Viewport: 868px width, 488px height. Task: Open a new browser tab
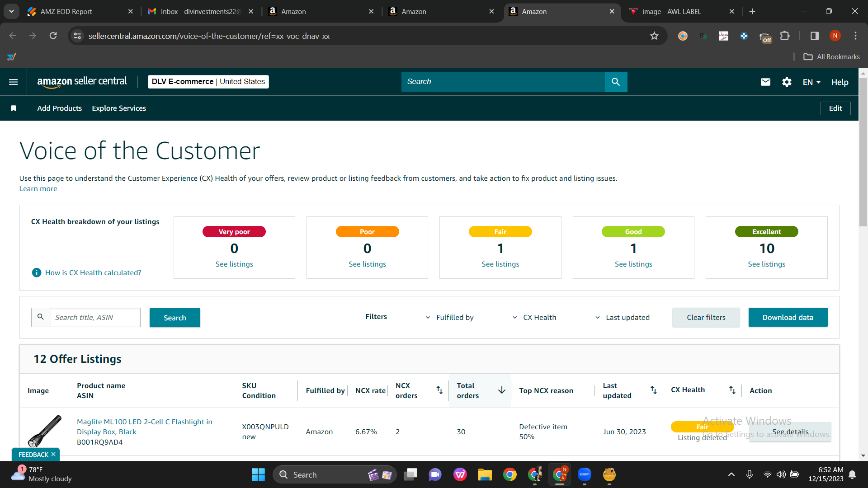752,11
